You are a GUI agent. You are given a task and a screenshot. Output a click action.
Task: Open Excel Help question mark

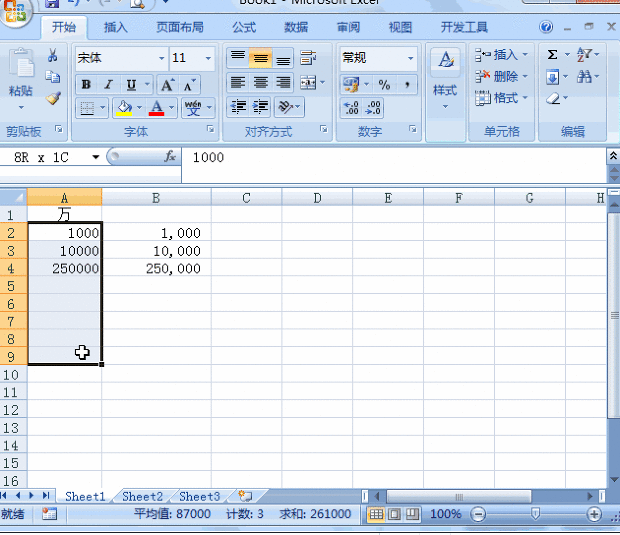[x=546, y=27]
